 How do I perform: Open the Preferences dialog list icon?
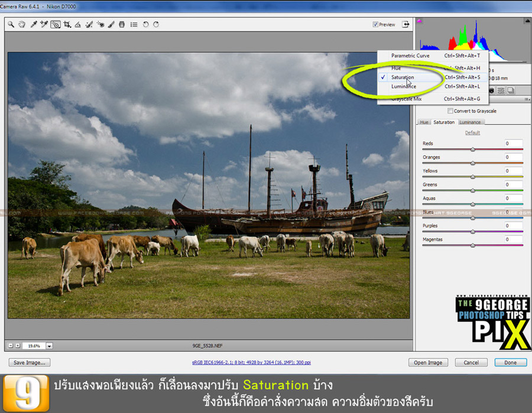(x=134, y=24)
